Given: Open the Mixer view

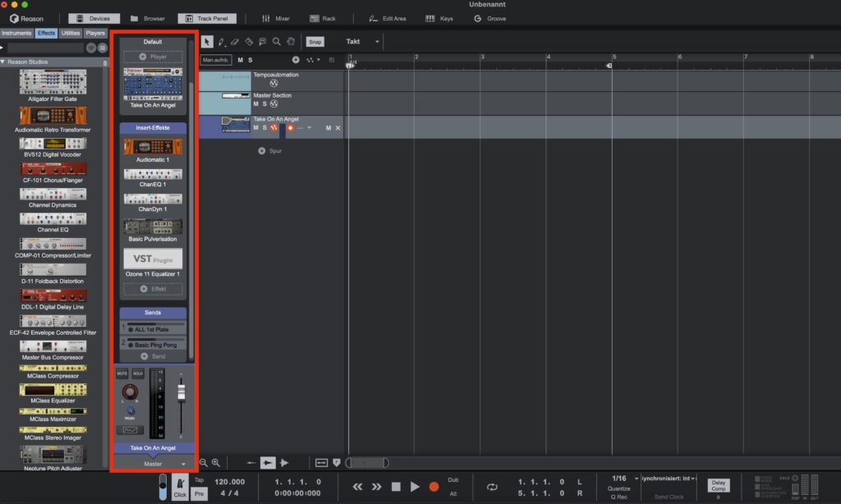Looking at the screenshot, I should pos(276,18).
